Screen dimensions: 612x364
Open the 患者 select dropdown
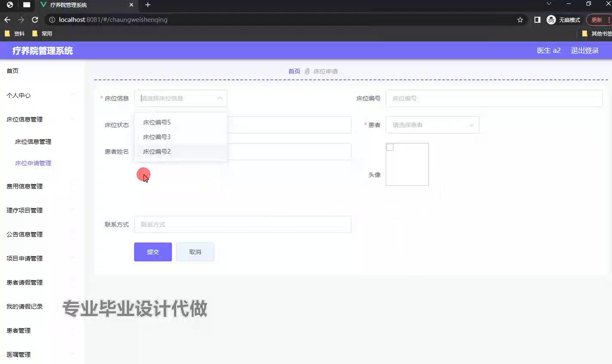point(432,125)
